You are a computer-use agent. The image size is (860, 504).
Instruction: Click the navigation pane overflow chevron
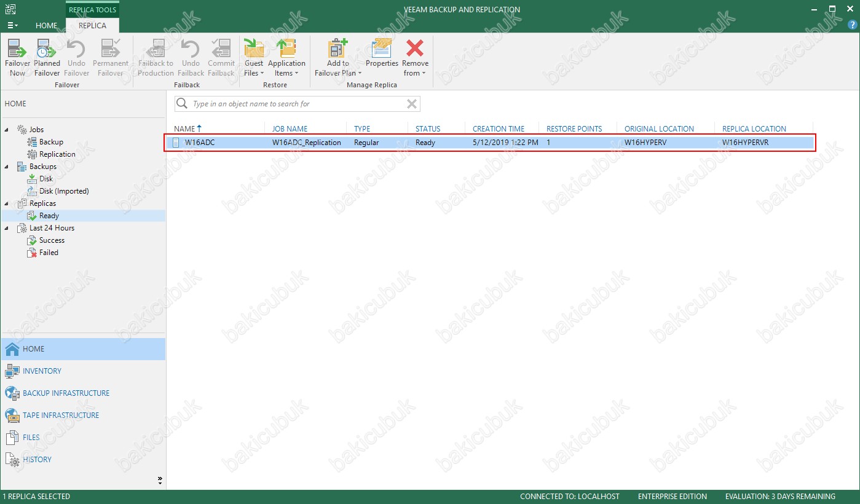[x=160, y=480]
